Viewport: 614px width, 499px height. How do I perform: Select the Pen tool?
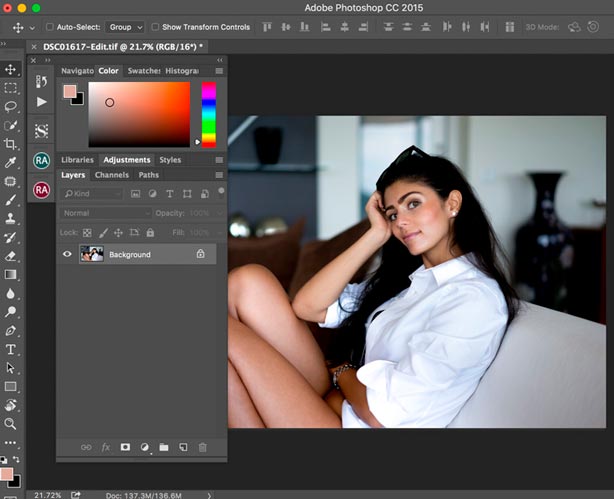(11, 331)
